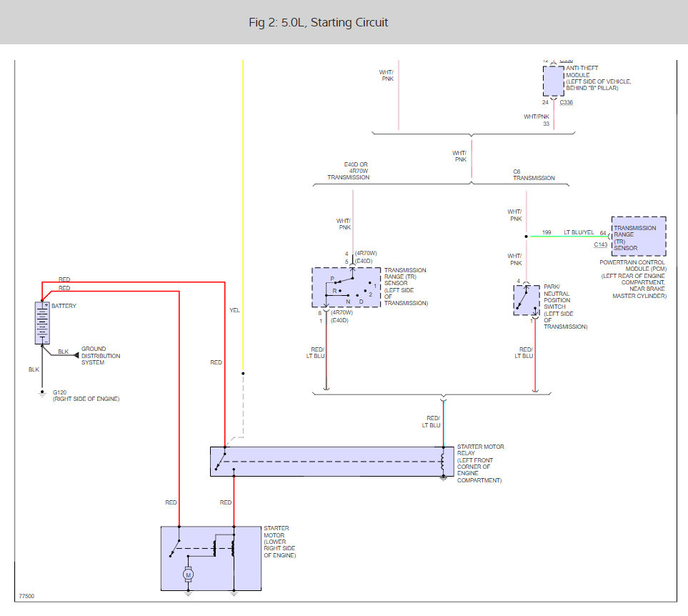This screenshot has width=688, height=616.
Task: Click the C143 connector label
Action: point(602,244)
